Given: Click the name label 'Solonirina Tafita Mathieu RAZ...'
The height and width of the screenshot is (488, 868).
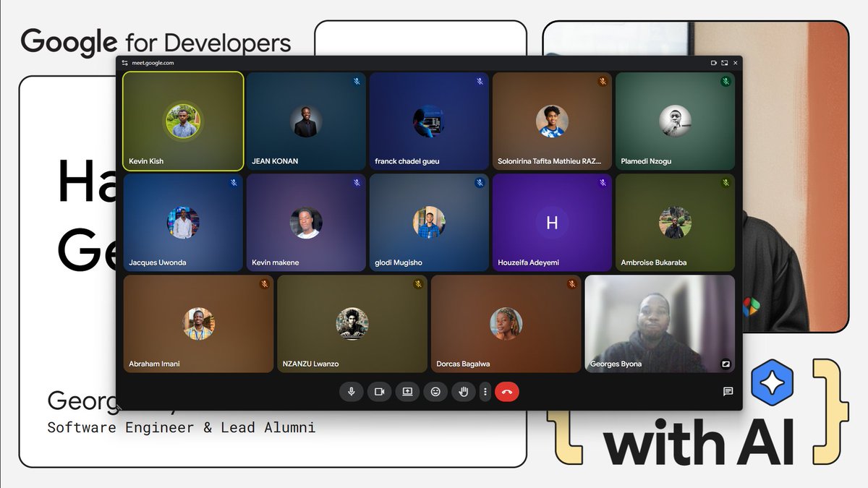Looking at the screenshot, I should point(550,161).
